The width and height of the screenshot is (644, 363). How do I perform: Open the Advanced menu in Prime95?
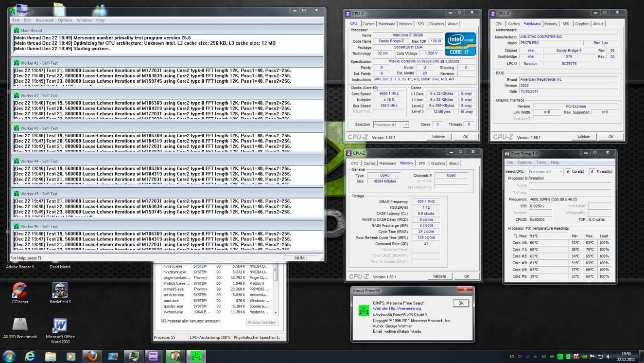(44, 20)
